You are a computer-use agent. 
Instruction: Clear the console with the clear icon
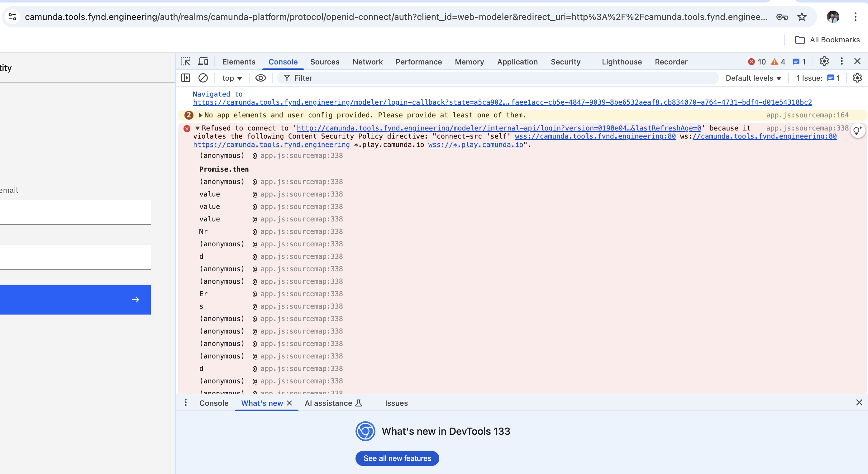(x=203, y=78)
